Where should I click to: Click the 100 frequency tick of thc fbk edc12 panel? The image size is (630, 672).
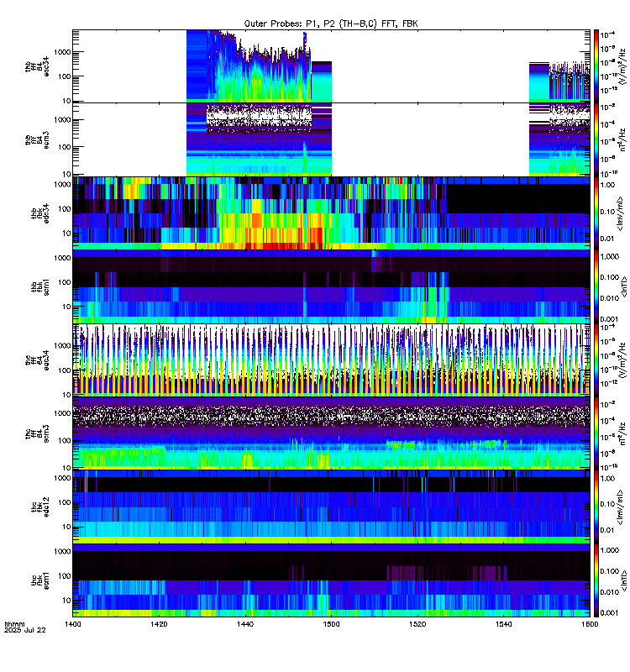(65, 502)
